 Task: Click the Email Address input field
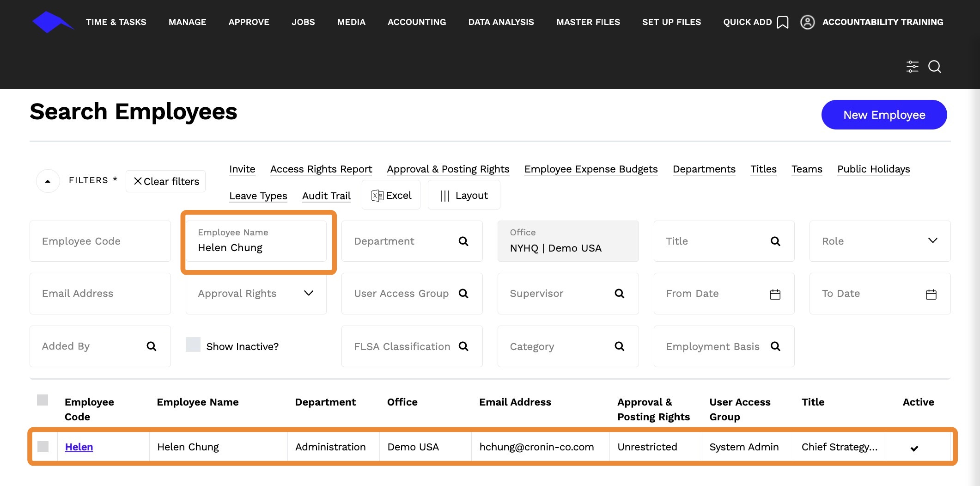tap(100, 294)
